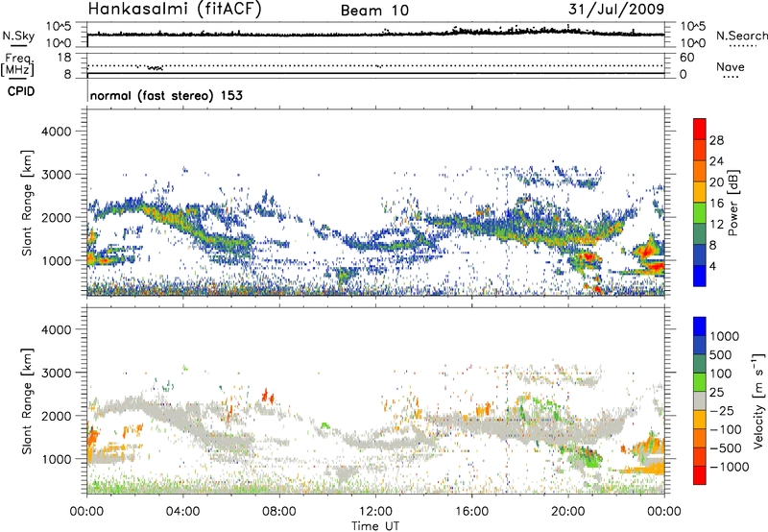
Task: Click the right-axis value '60' in frequency panel
Action: [686, 58]
